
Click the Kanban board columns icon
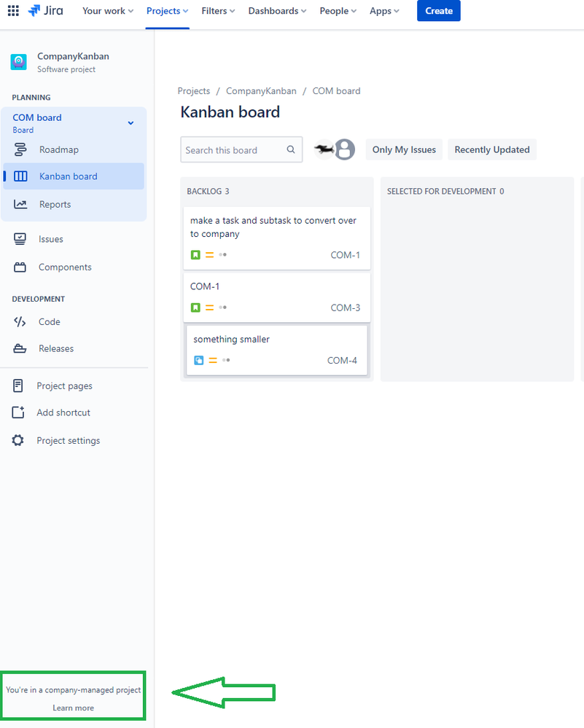tap(20, 176)
